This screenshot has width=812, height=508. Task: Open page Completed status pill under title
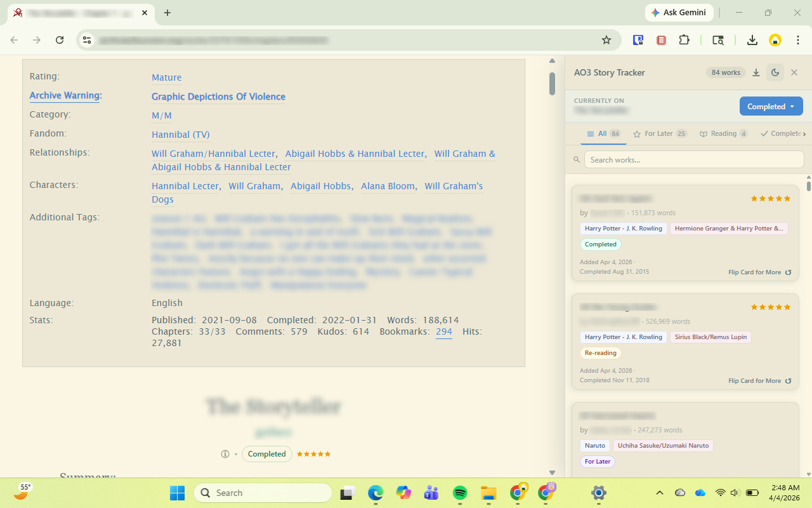tap(266, 454)
